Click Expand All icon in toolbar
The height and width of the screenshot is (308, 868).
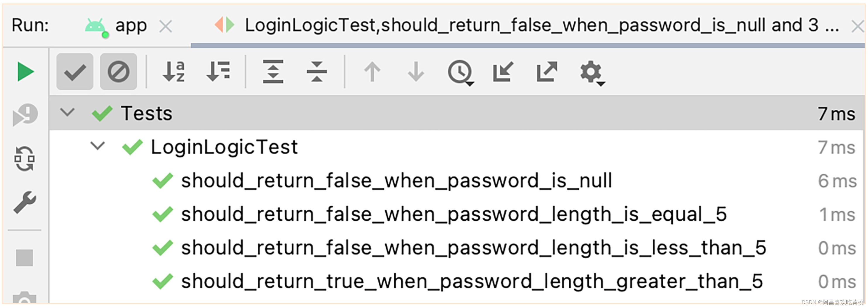tap(273, 72)
